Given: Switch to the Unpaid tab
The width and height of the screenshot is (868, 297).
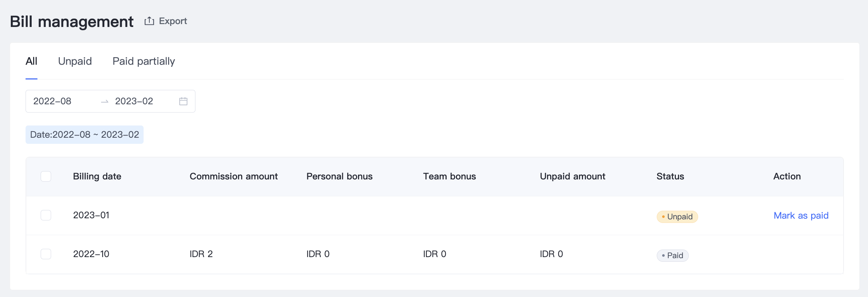Looking at the screenshot, I should (75, 61).
